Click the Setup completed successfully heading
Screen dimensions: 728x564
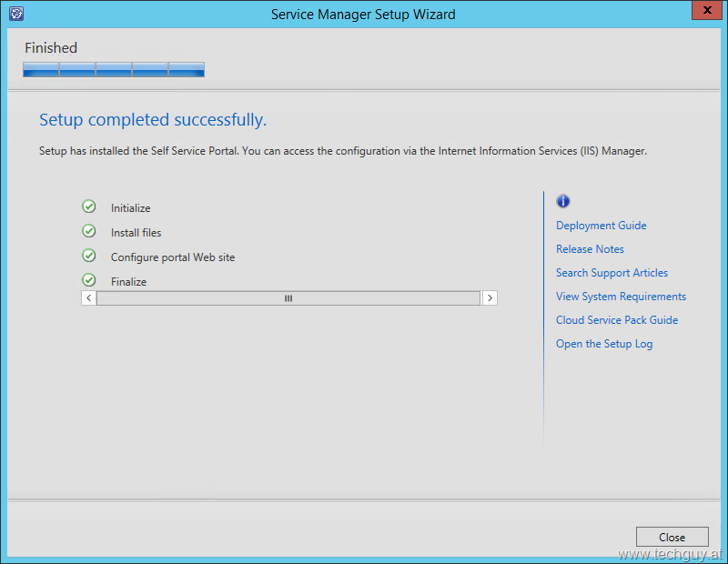153,120
